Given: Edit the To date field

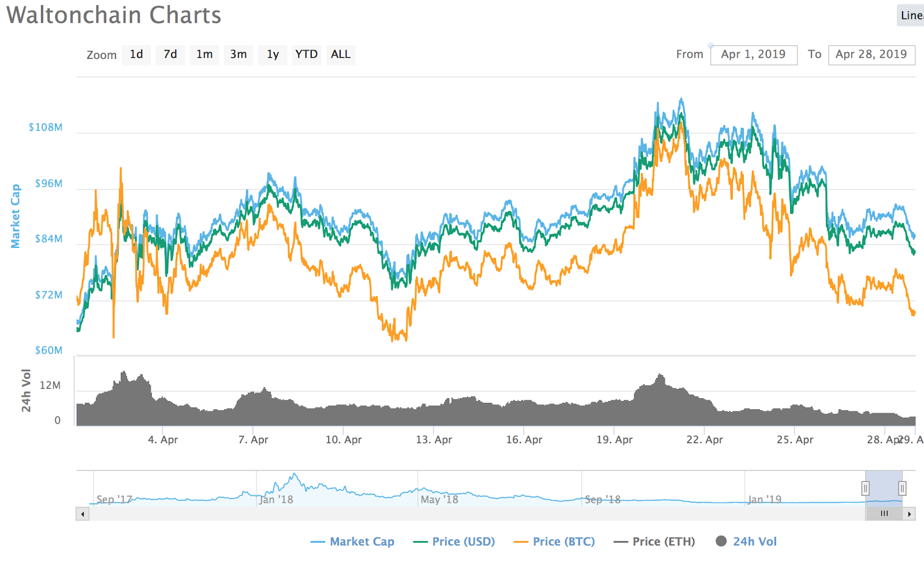Looking at the screenshot, I should coord(871,55).
